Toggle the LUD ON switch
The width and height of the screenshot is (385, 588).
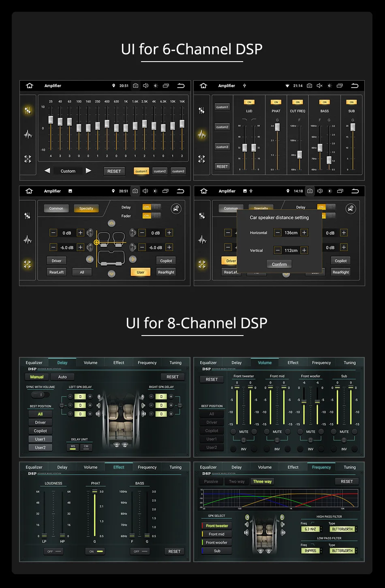tap(249, 102)
